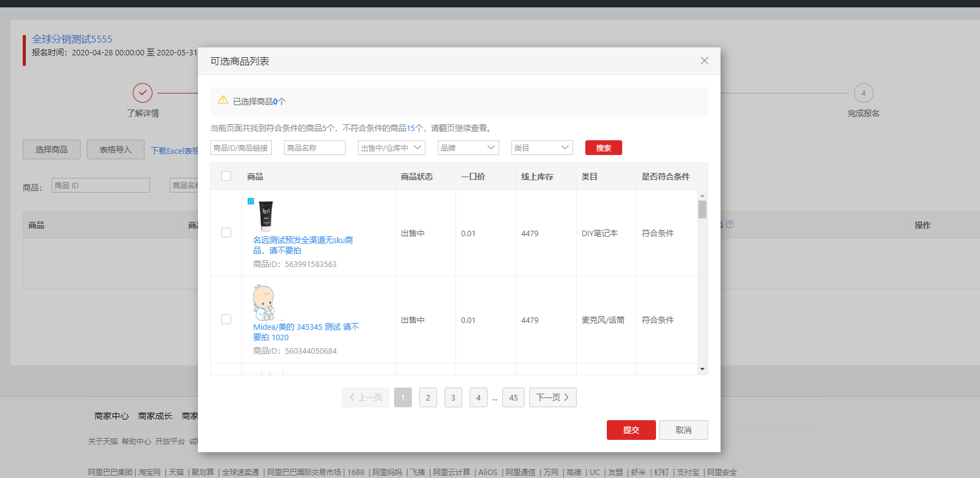Screen dimensions: 980x478
Task: Check the box for product 563991583563
Action: 226,233
